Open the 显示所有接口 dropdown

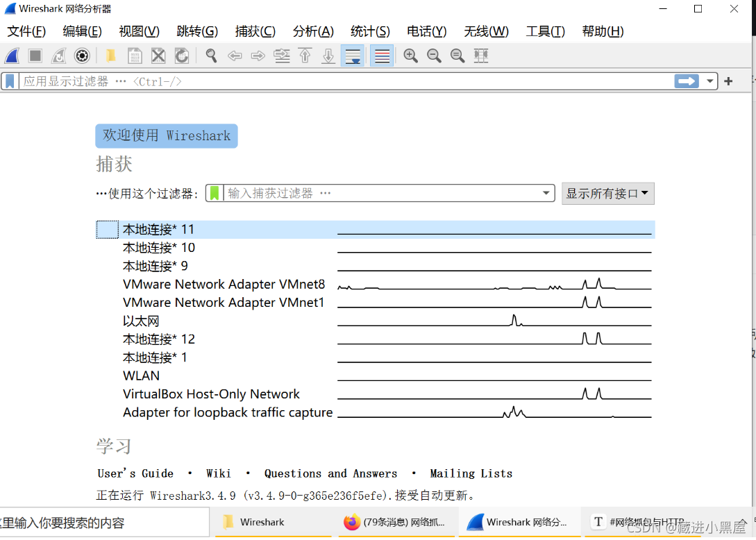pos(608,194)
